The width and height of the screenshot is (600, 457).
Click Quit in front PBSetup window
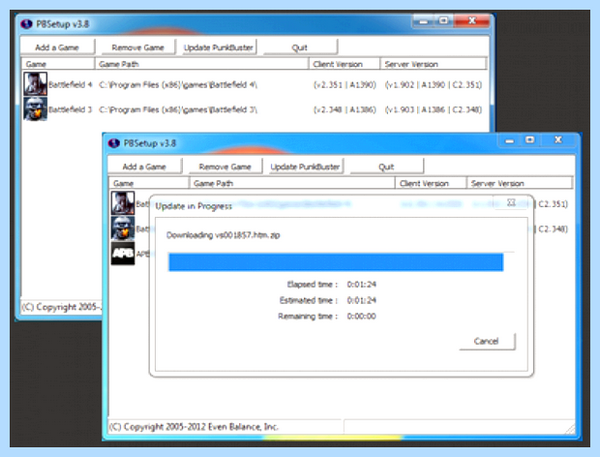(386, 166)
